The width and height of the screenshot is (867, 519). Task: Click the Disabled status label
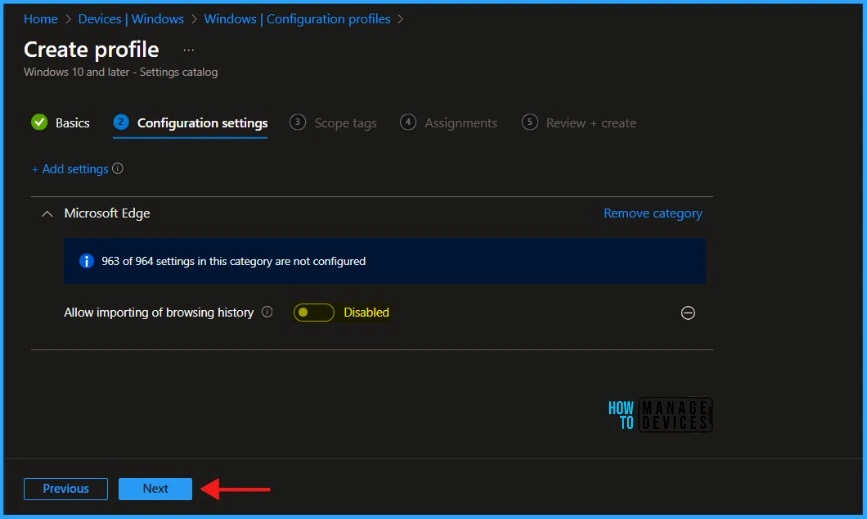pyautogui.click(x=367, y=312)
